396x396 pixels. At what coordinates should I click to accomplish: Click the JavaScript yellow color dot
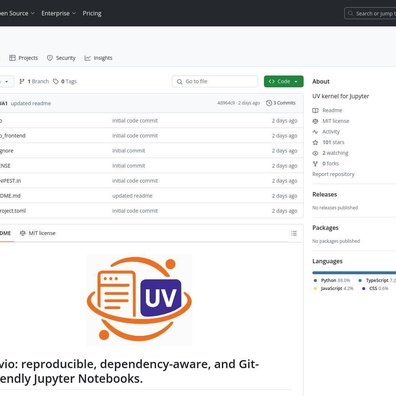(x=315, y=288)
